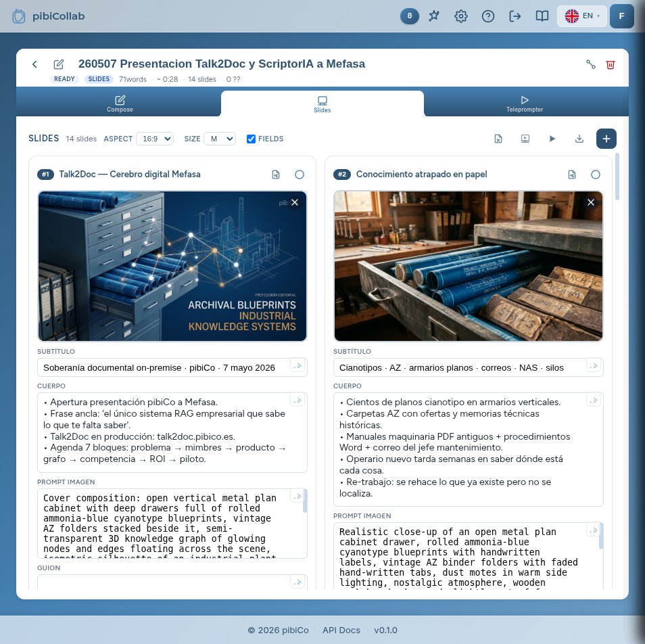The width and height of the screenshot is (645, 644).
Task: Click the slides list vertical scrollbar
Action: point(617,177)
